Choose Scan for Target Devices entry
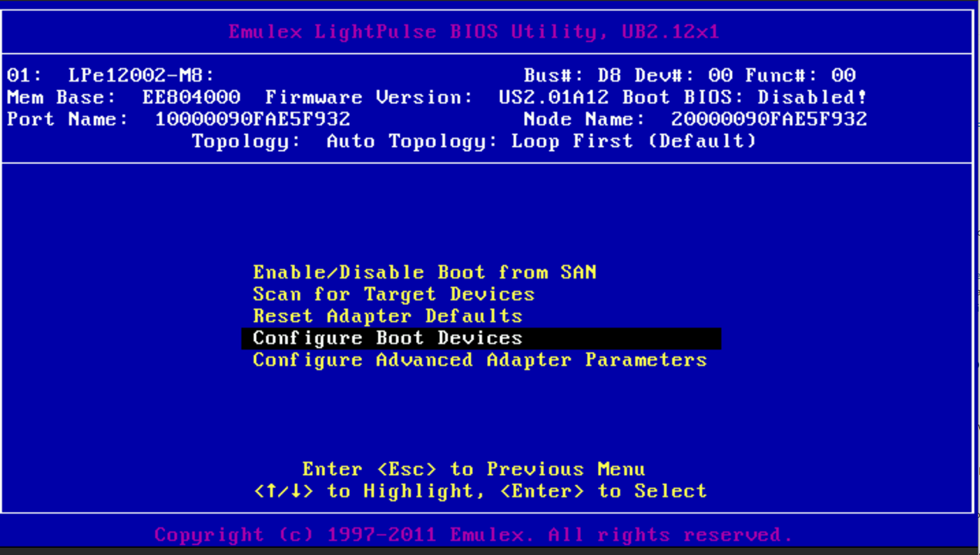 pos(393,295)
